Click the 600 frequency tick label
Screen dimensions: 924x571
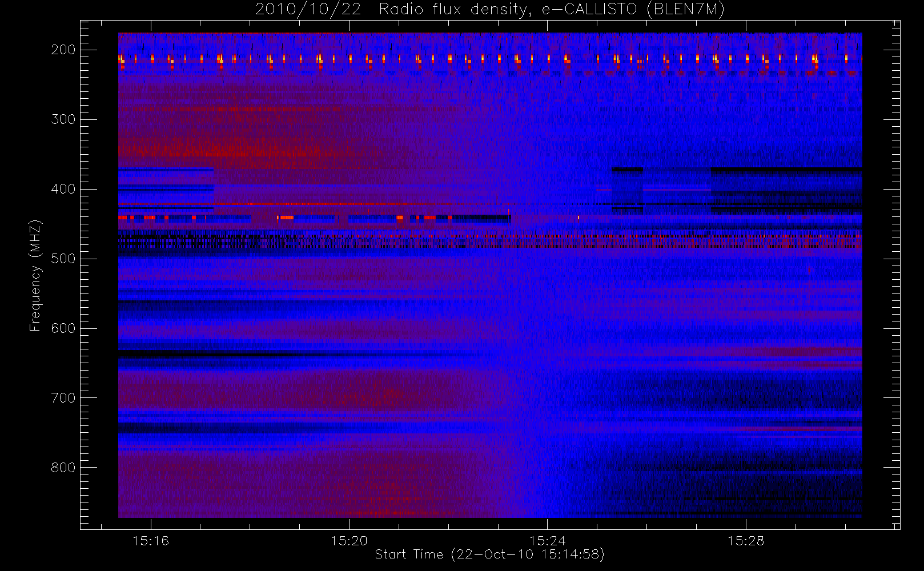tap(63, 328)
